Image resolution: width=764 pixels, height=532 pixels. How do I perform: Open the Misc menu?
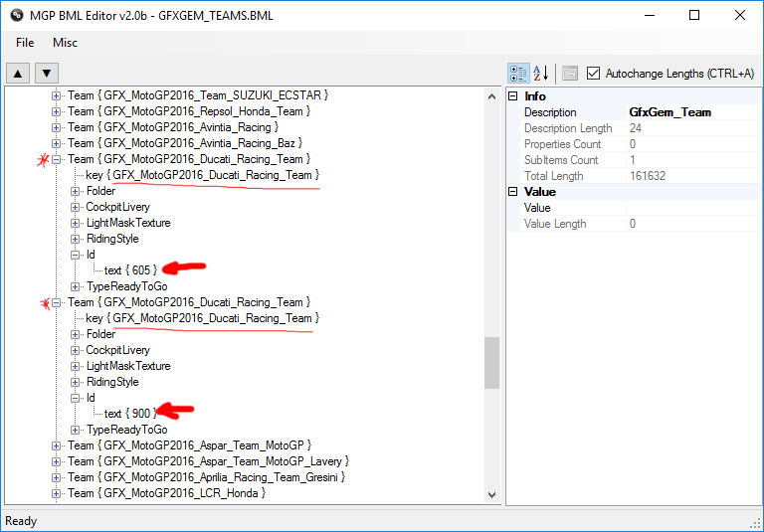pos(65,43)
